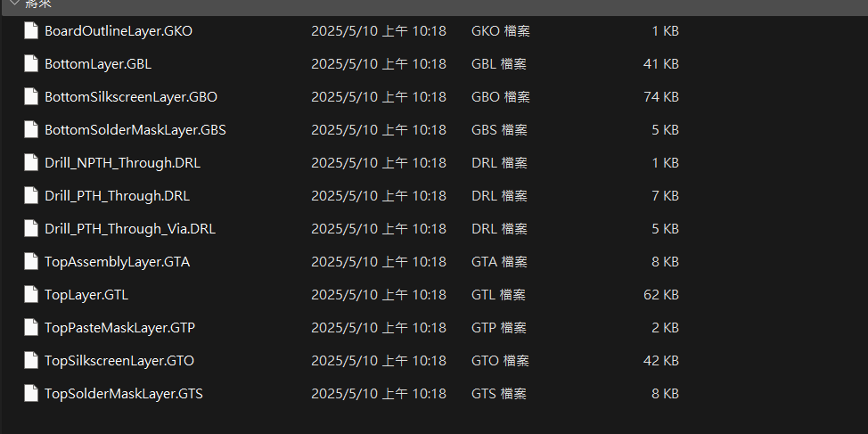Select the BottomLayer.GBL file name
Viewport: 868px width, 434px height.
click(x=98, y=64)
